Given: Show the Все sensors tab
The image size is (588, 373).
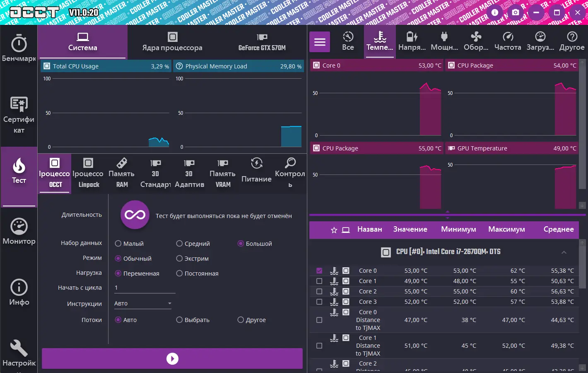Looking at the screenshot, I should coord(348,41).
